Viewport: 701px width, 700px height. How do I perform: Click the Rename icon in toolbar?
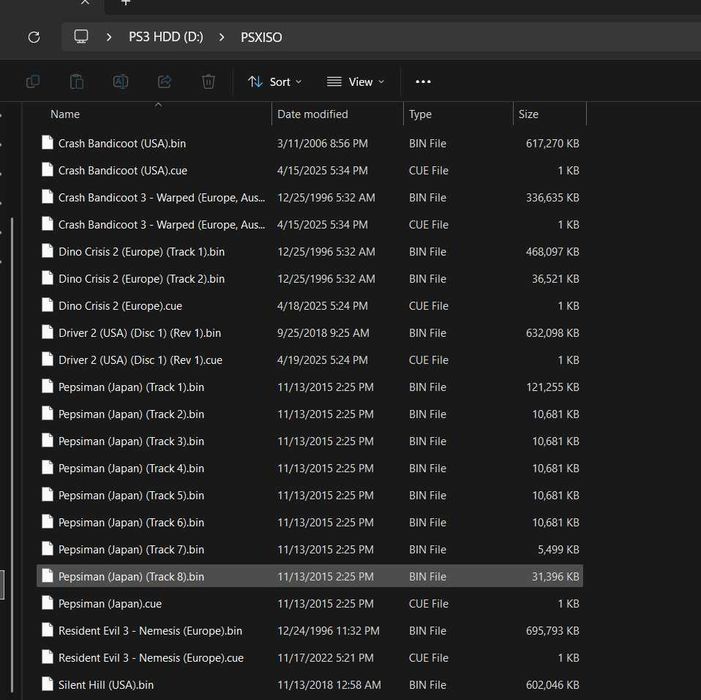click(120, 82)
